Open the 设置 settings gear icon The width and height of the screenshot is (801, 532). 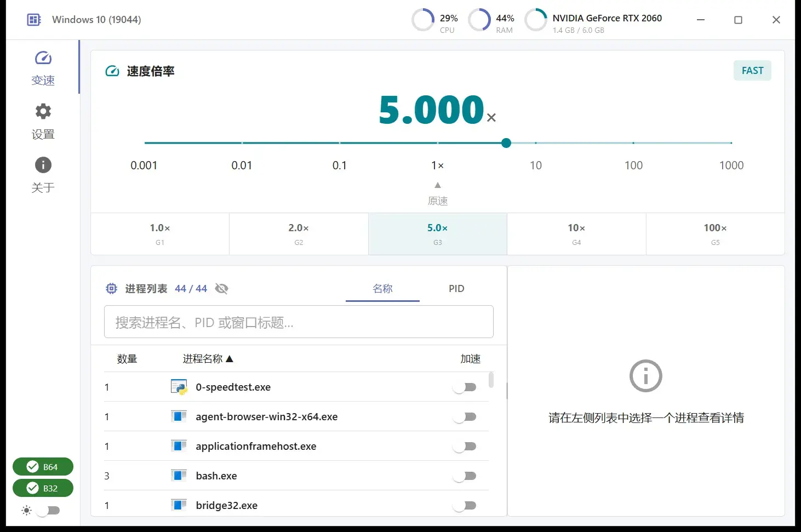43,111
